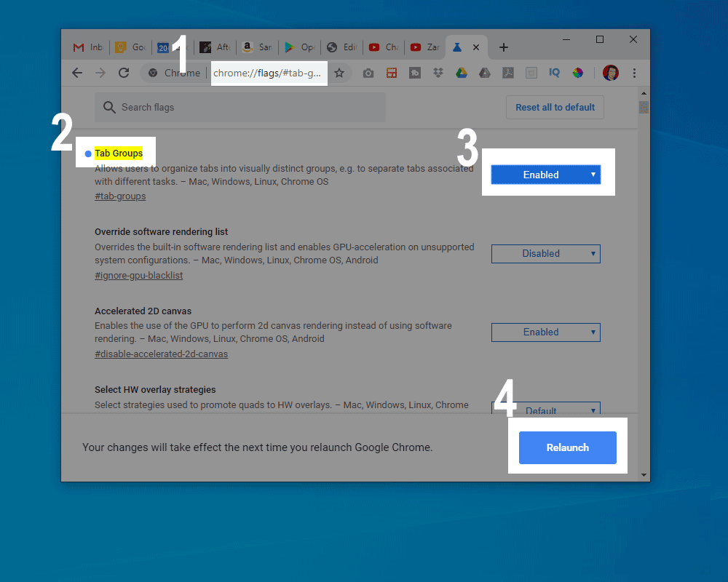Screen dimensions: 728x582
Task: Open a new tab with the plus button
Action: coord(503,47)
